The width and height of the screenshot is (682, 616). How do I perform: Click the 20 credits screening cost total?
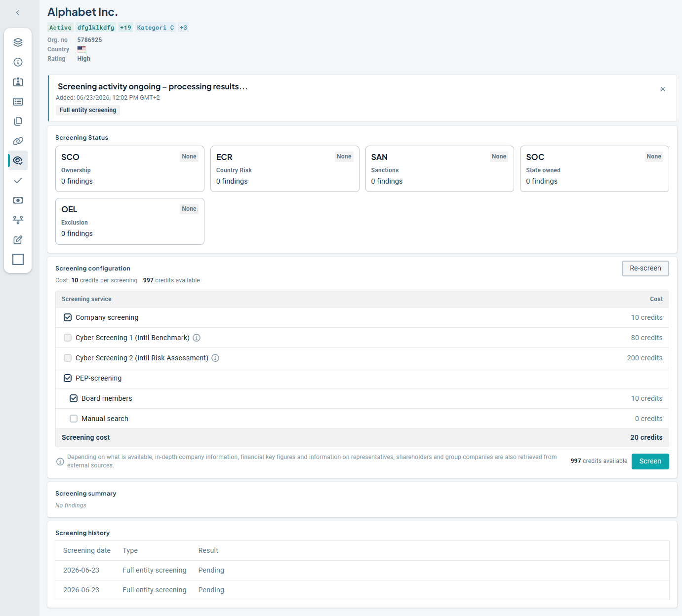point(646,437)
